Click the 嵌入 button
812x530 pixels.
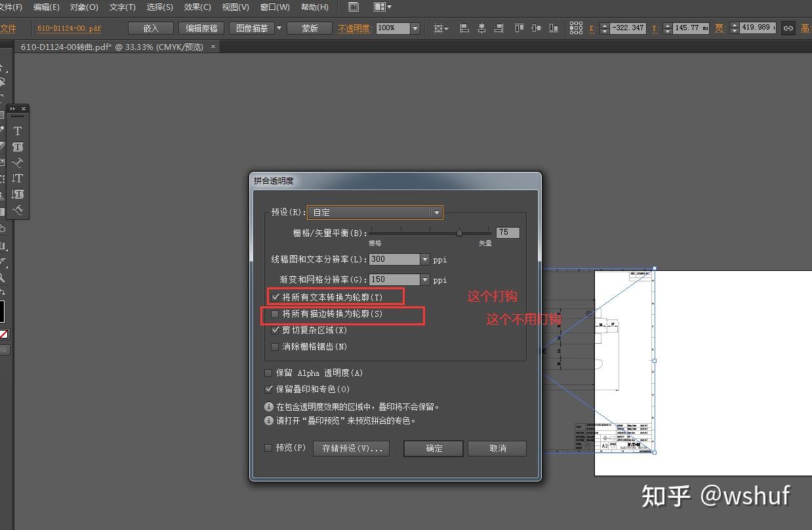pyautogui.click(x=151, y=28)
